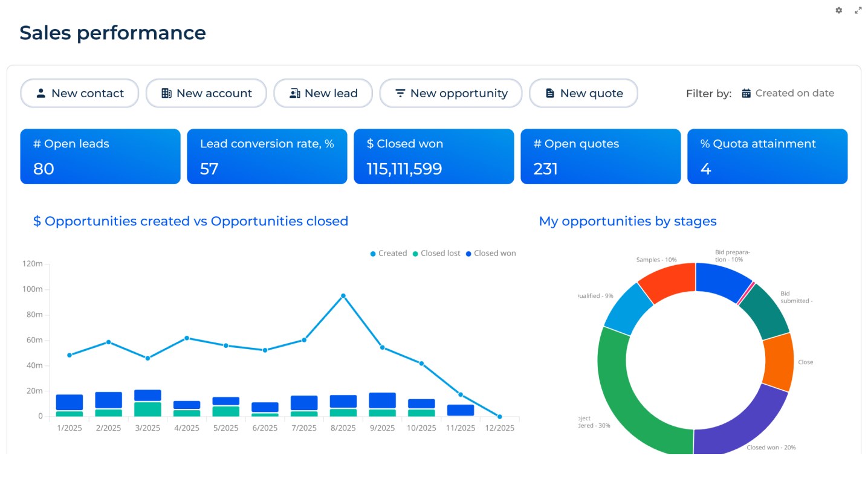Click the New contact button
The height and width of the screenshot is (488, 868).
pos(80,93)
